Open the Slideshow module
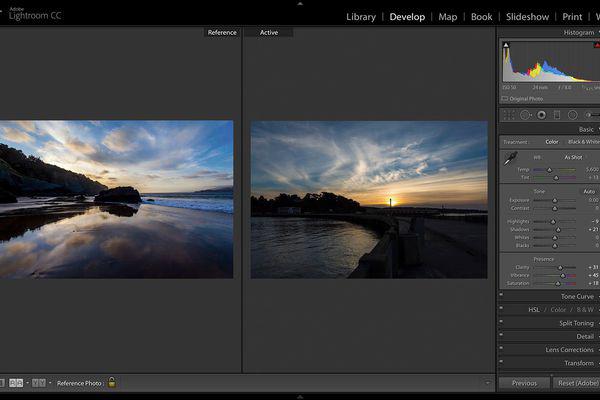Image resolution: width=600 pixels, height=400 pixels. point(527,17)
